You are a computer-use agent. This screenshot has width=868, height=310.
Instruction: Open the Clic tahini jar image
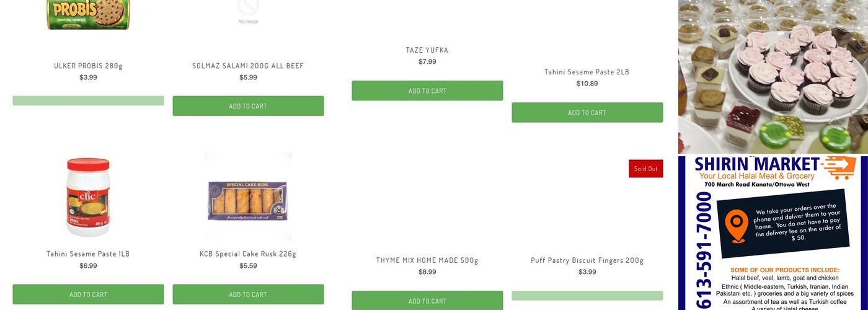pyautogui.click(x=88, y=197)
